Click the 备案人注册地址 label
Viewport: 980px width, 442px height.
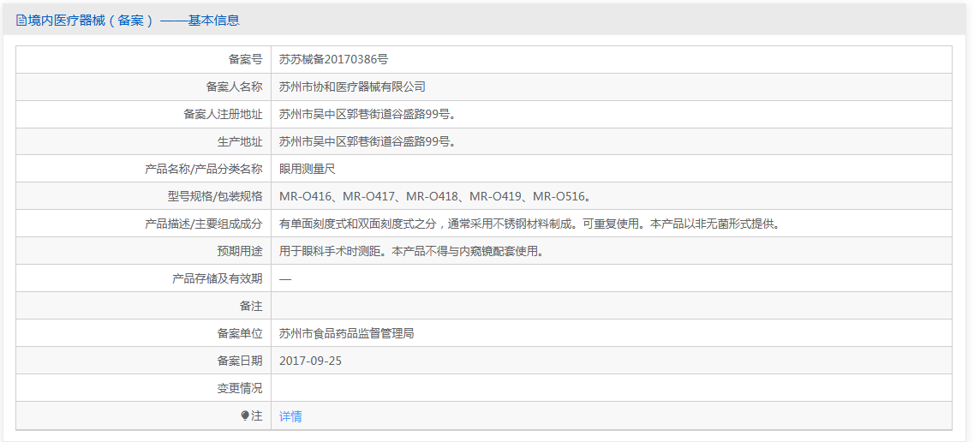(x=223, y=115)
